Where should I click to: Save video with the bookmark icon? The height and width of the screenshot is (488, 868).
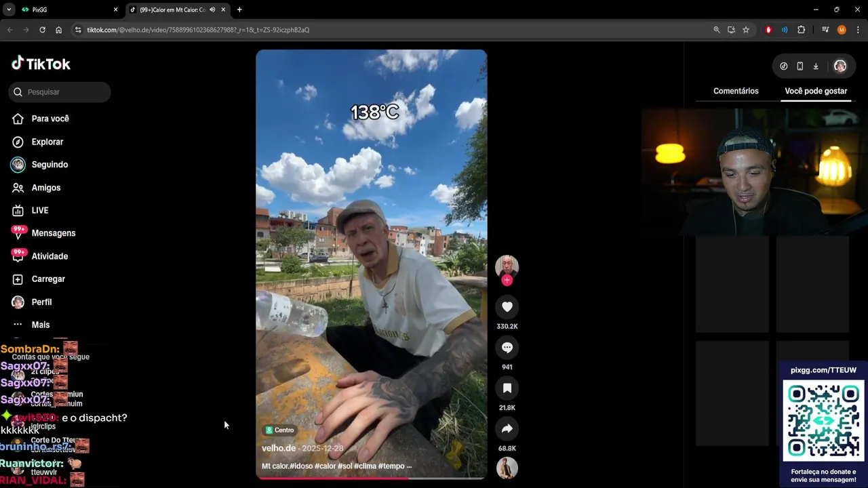(507, 388)
